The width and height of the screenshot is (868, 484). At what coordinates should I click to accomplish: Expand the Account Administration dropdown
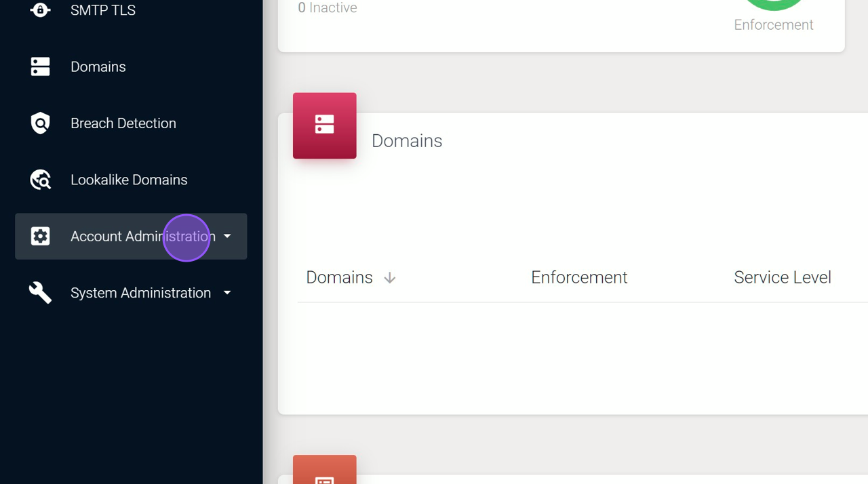click(x=227, y=236)
